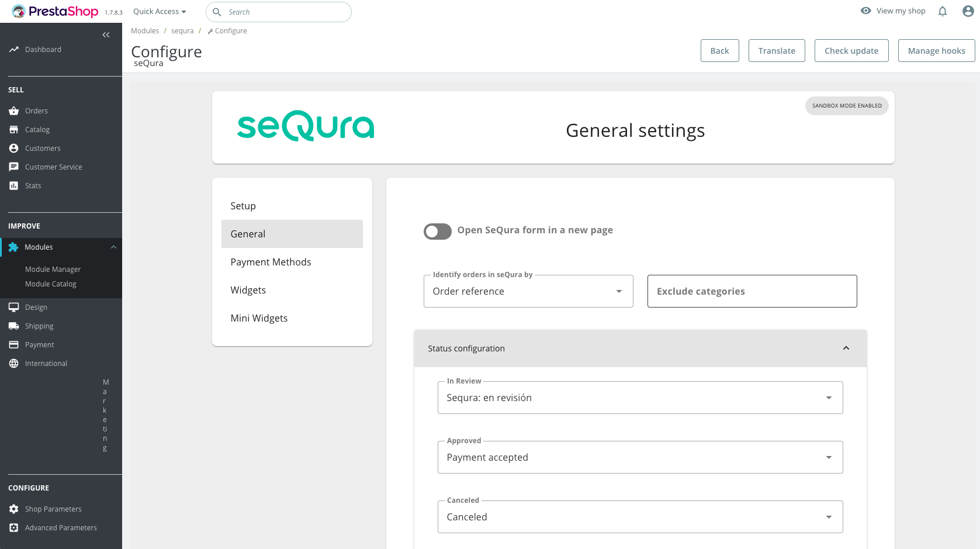The image size is (980, 549).
Task: Open Module Catalog submenu item
Action: point(50,284)
